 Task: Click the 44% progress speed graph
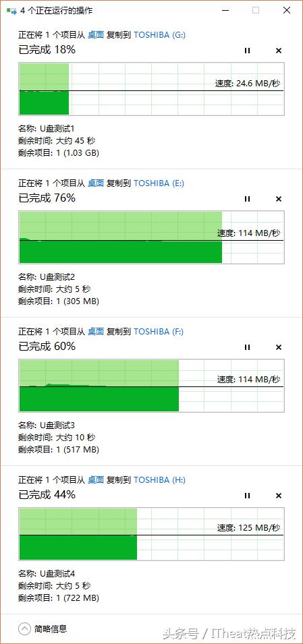tap(151, 534)
